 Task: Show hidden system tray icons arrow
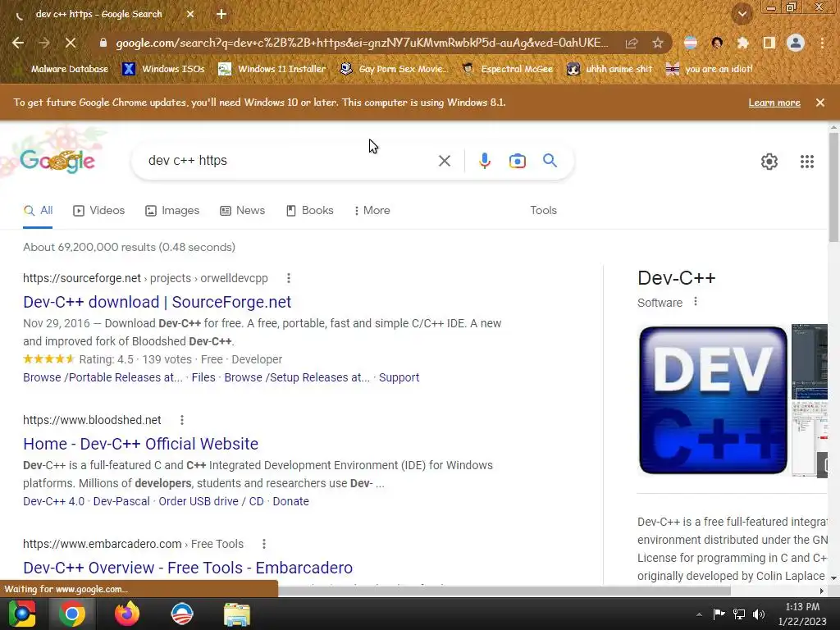[699, 614]
